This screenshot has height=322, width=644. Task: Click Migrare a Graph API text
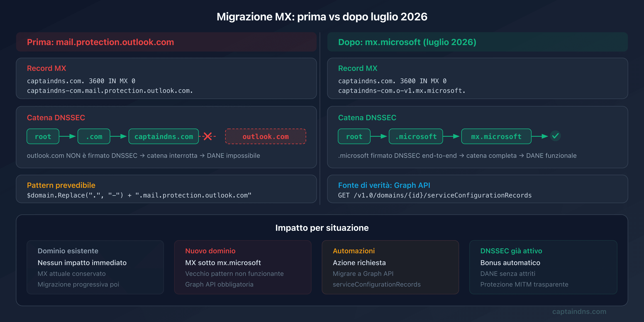coord(363,274)
